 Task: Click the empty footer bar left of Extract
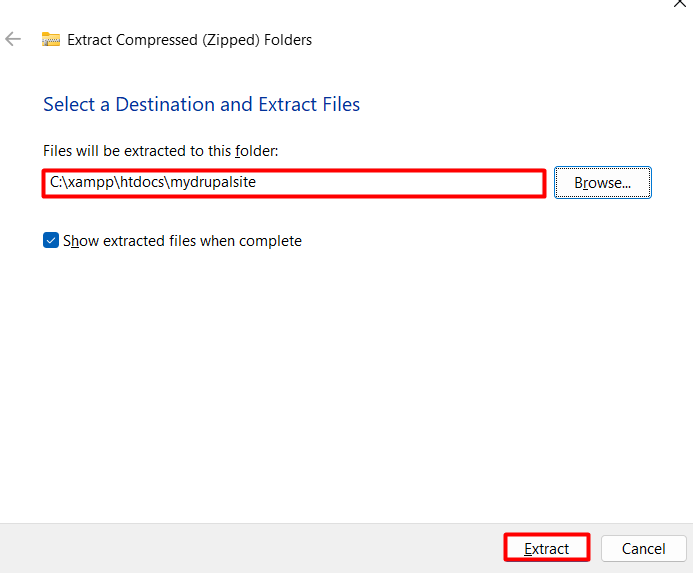click(250, 548)
